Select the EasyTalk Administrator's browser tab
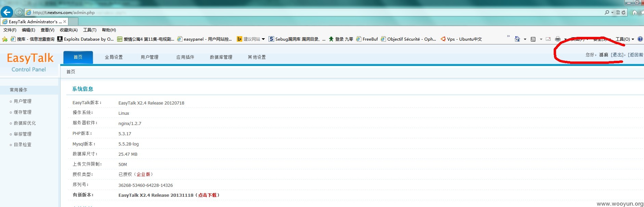The height and width of the screenshot is (207, 644). point(34,22)
